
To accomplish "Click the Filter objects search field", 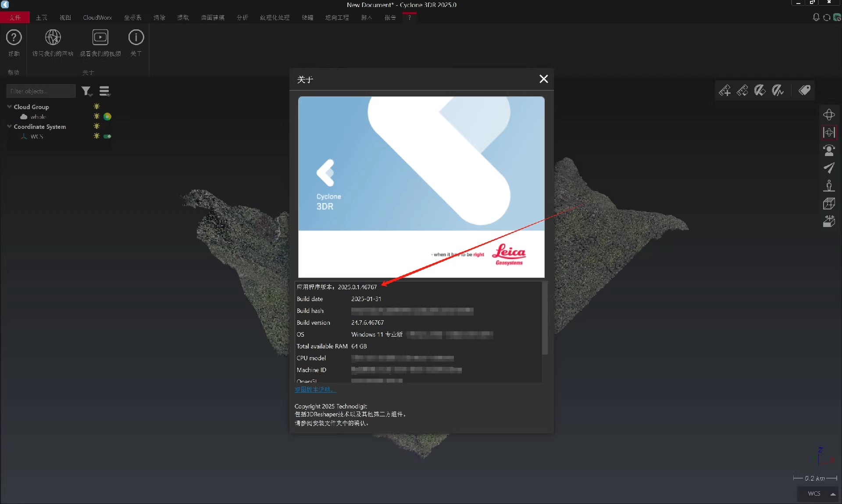I will 41,91.
